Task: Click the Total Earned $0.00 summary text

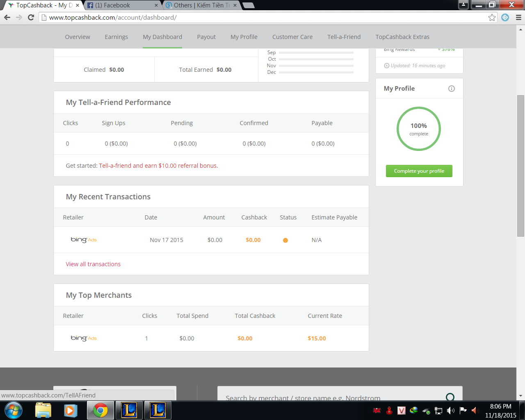Action: [x=205, y=70]
